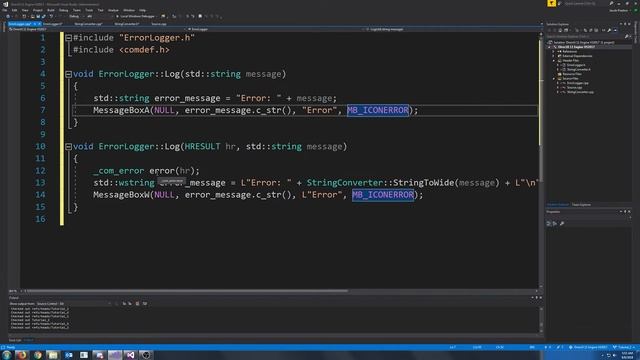Image resolution: width=640 pixels, height=360 pixels.
Task: Open the Build menu
Action: coord(51,10)
